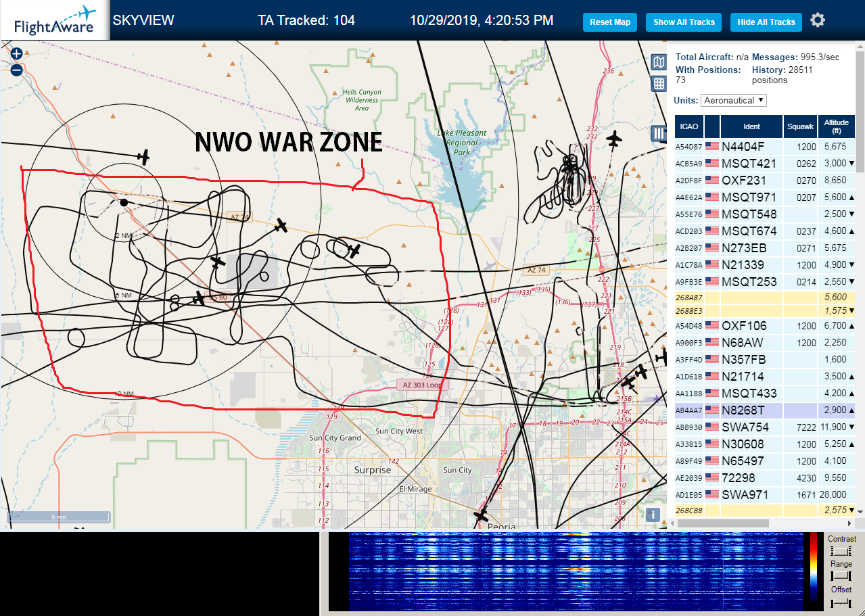Adjust the Offset slider
Screen dimensions: 865x616
coord(842,602)
